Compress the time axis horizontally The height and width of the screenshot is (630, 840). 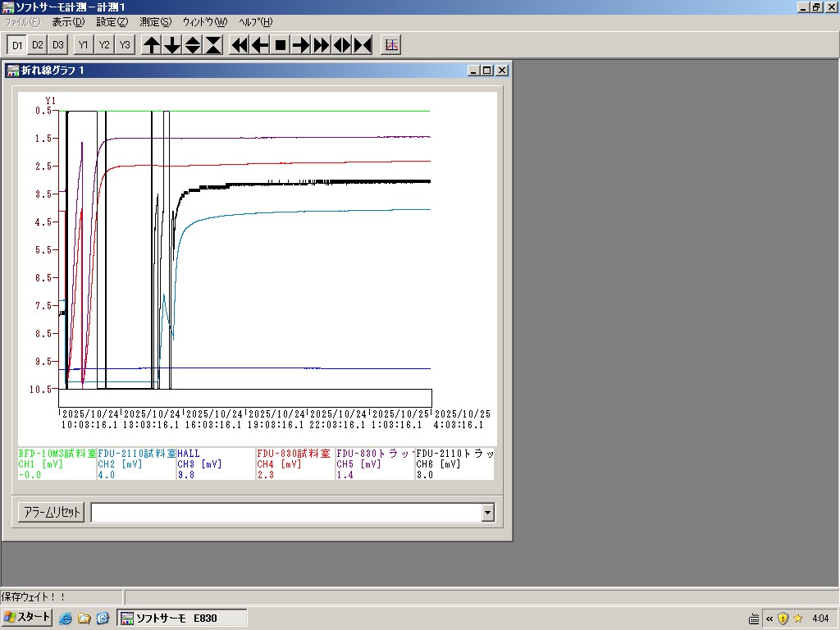point(363,45)
